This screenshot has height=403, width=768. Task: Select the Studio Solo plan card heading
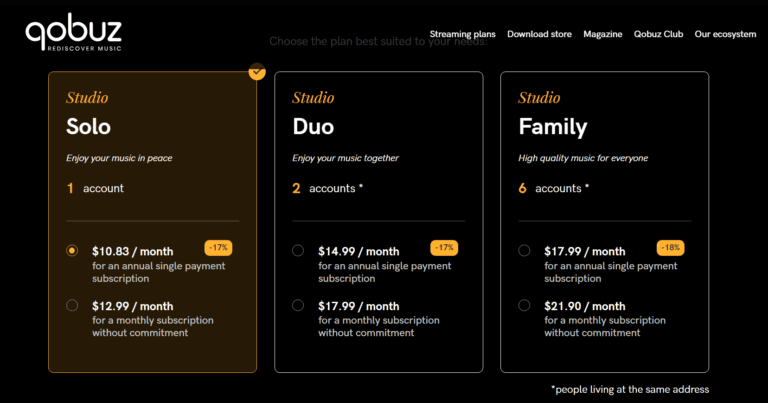[88, 127]
